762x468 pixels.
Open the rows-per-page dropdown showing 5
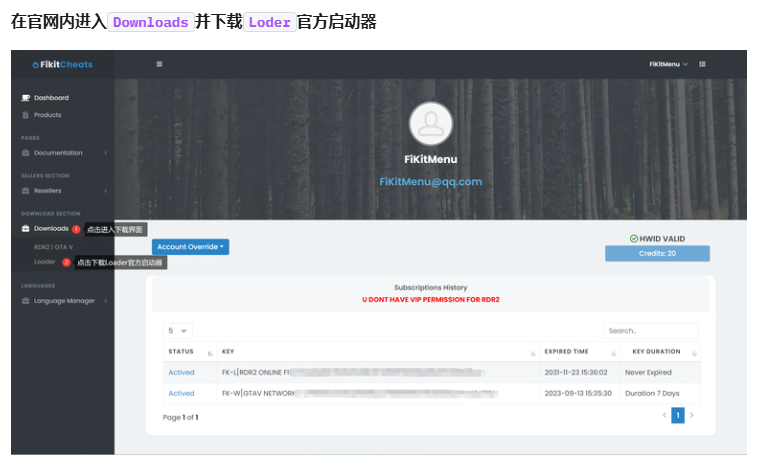point(178,330)
